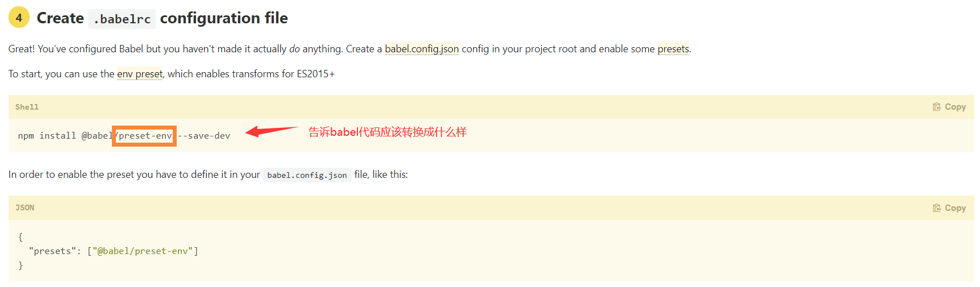
Task: Click the npm install command text
Action: [47, 136]
